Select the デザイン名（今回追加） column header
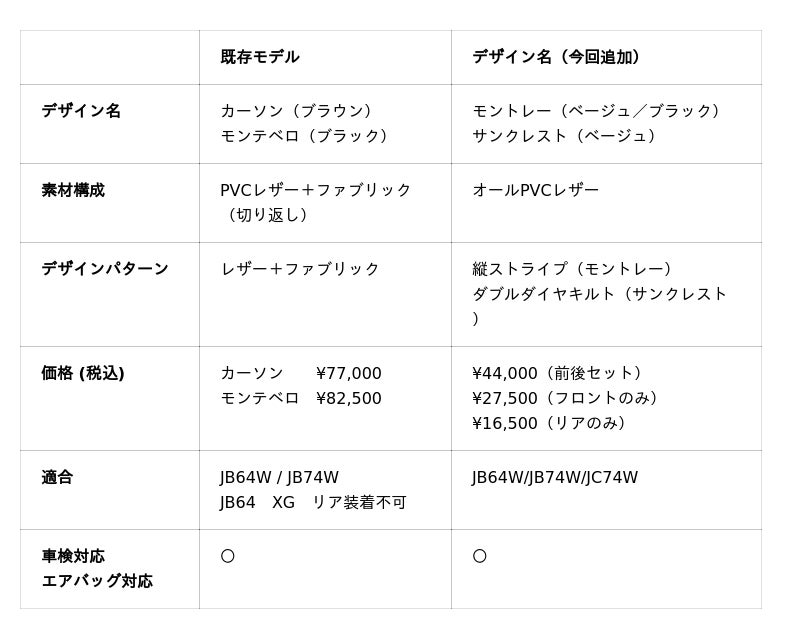Image resolution: width=800 pixels, height=639 pixels. pos(556,57)
